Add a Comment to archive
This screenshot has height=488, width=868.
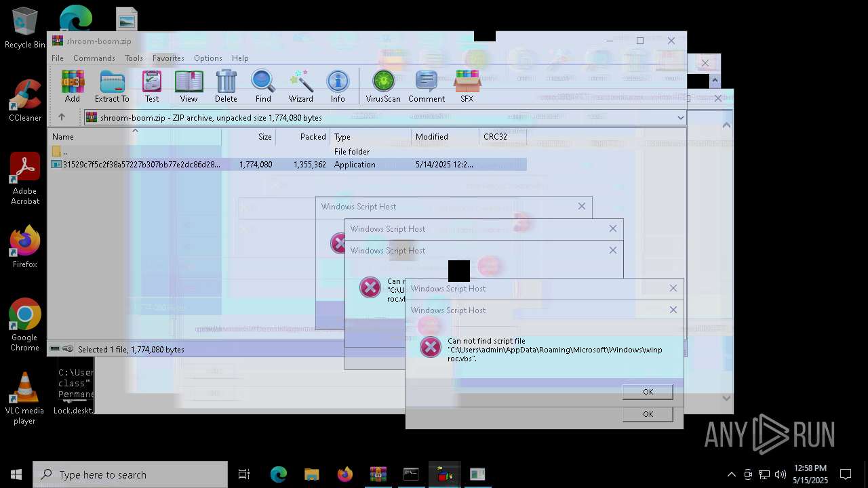(427, 86)
